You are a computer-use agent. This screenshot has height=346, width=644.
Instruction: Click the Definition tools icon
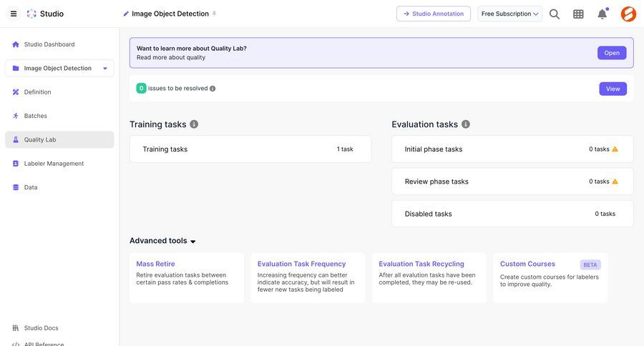pos(16,92)
